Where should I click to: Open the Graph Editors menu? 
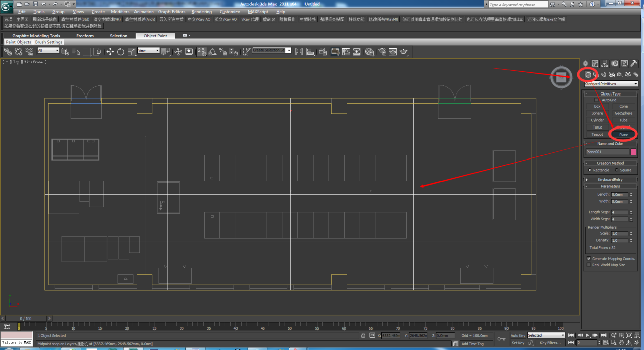click(x=172, y=11)
